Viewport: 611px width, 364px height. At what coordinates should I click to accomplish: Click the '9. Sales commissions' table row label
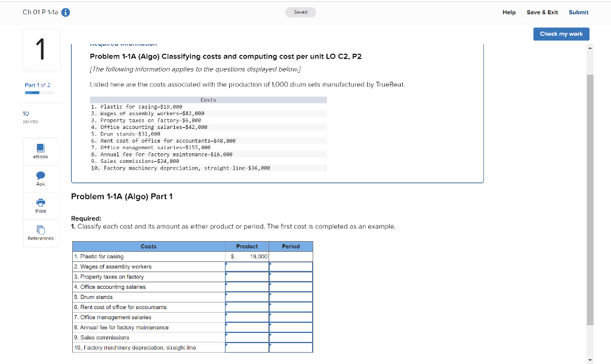click(x=101, y=338)
